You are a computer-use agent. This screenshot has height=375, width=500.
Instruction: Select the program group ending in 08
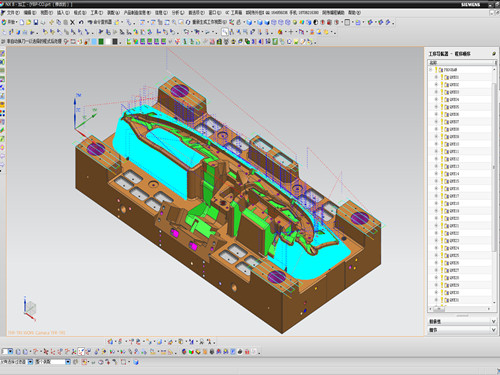tap(454, 129)
